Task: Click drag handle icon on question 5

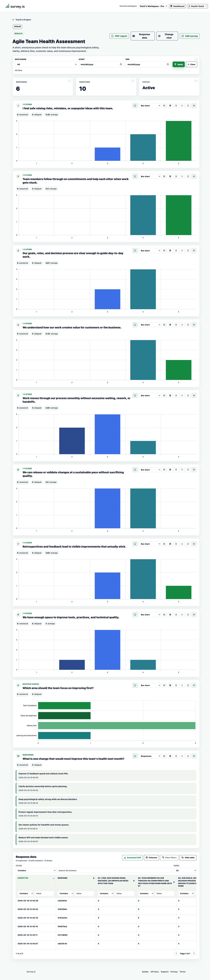Action: (176, 396)
